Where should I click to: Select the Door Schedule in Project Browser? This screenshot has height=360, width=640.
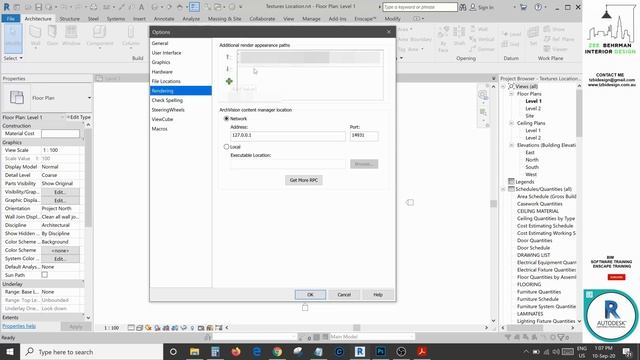533,248
